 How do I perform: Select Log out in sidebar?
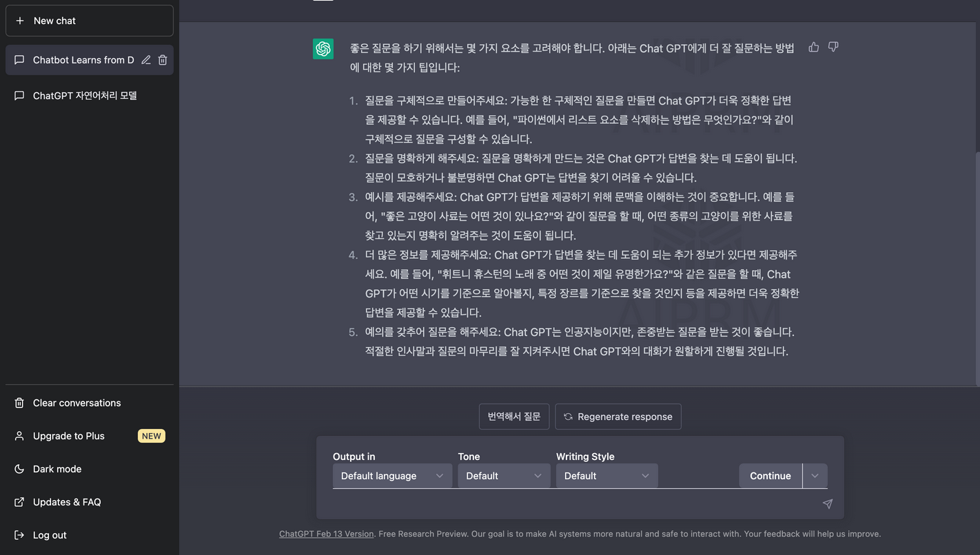tap(90, 535)
